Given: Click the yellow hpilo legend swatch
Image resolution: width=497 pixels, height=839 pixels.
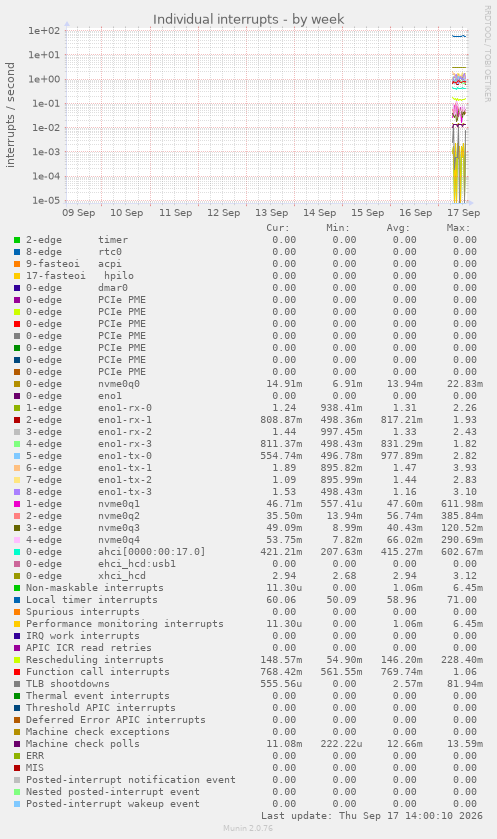Looking at the screenshot, I should 17,276.
